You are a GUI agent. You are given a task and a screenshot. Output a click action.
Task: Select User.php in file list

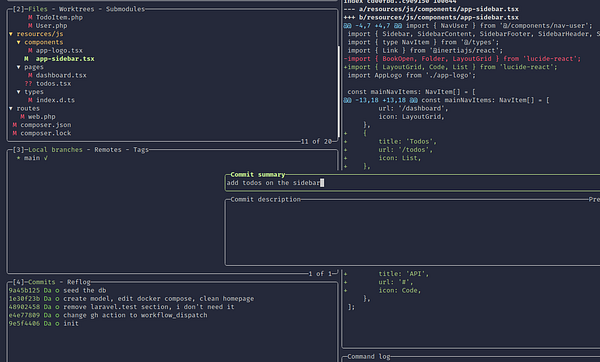51,26
